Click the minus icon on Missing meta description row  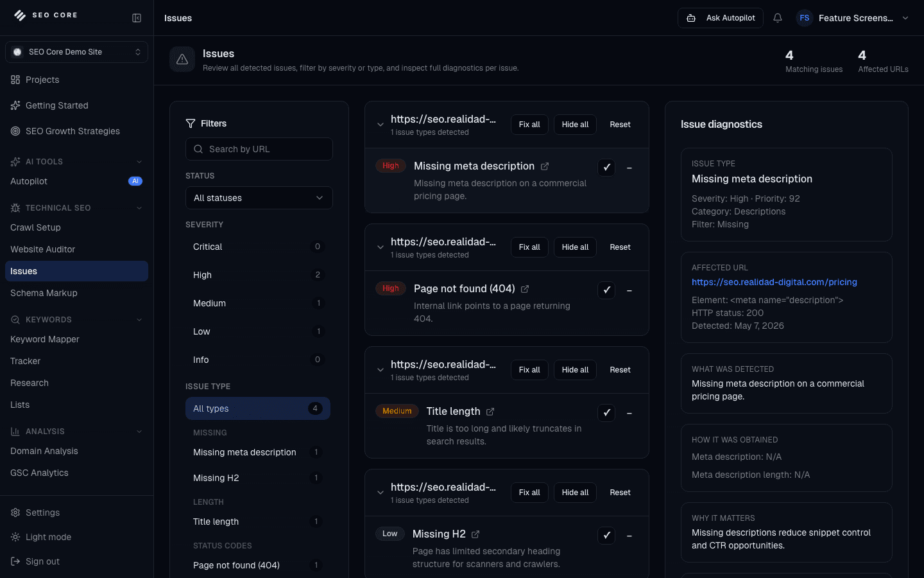coord(629,168)
